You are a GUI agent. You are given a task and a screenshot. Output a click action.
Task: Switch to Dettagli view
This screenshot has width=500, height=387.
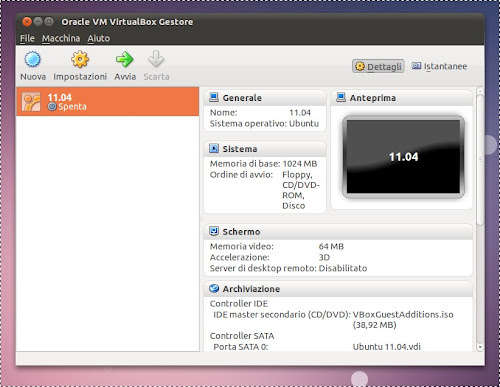point(378,66)
